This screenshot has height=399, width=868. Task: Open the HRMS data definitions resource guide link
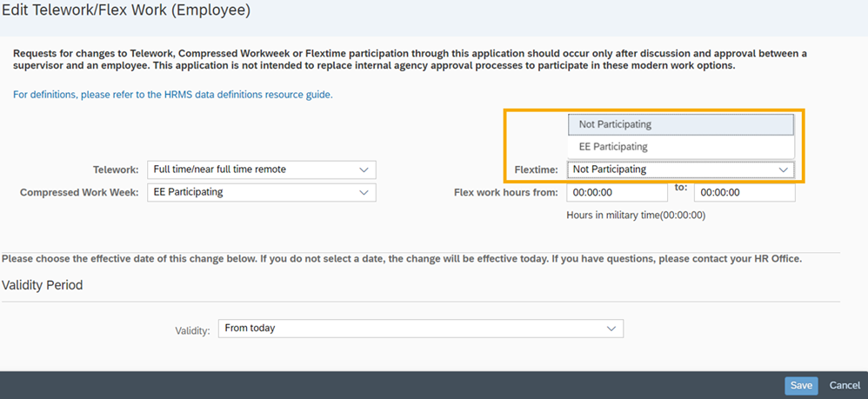[x=172, y=94]
